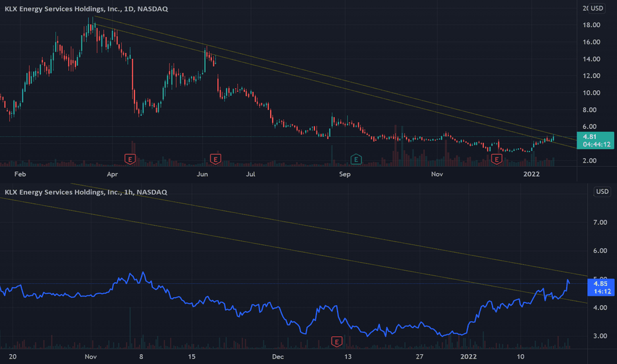Click the Sep label on the daily time axis
The height and width of the screenshot is (364, 617).
pos(345,174)
